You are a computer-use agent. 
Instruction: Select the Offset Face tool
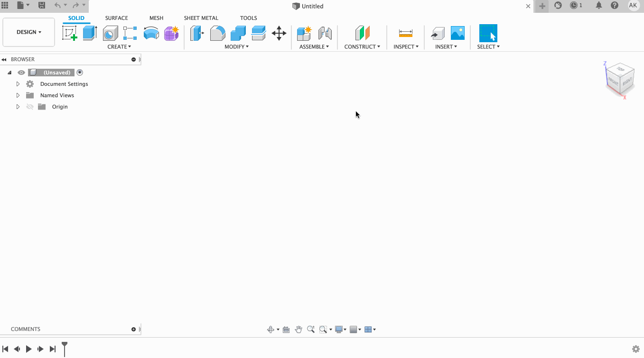(259, 33)
